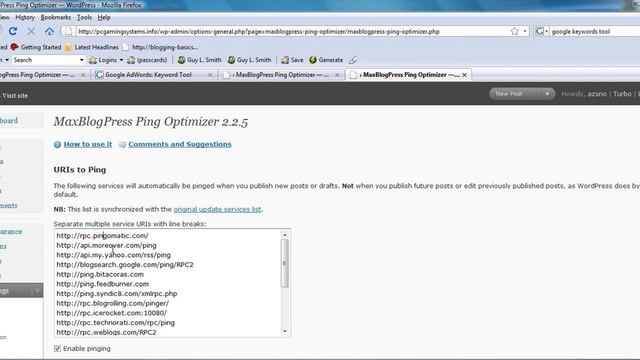This screenshot has width=640, height=360.
Task: Click the api.my.yahoo.com/rss/ping line
Action: click(113, 255)
